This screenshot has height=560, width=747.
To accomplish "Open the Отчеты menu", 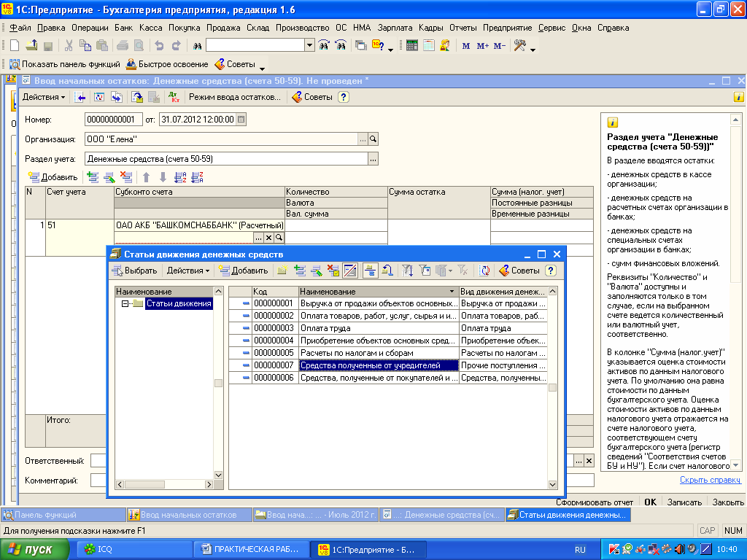I will pyautogui.click(x=462, y=28).
